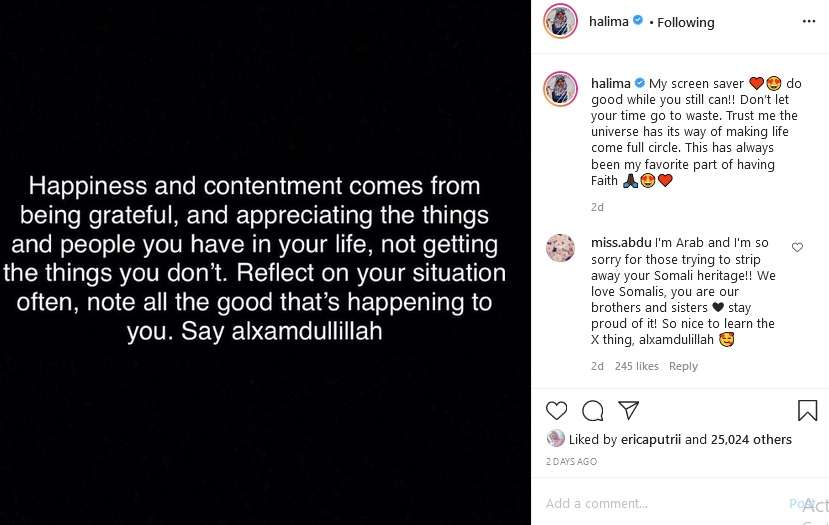
Task: View the 245 likes on comment
Action: pyautogui.click(x=637, y=366)
